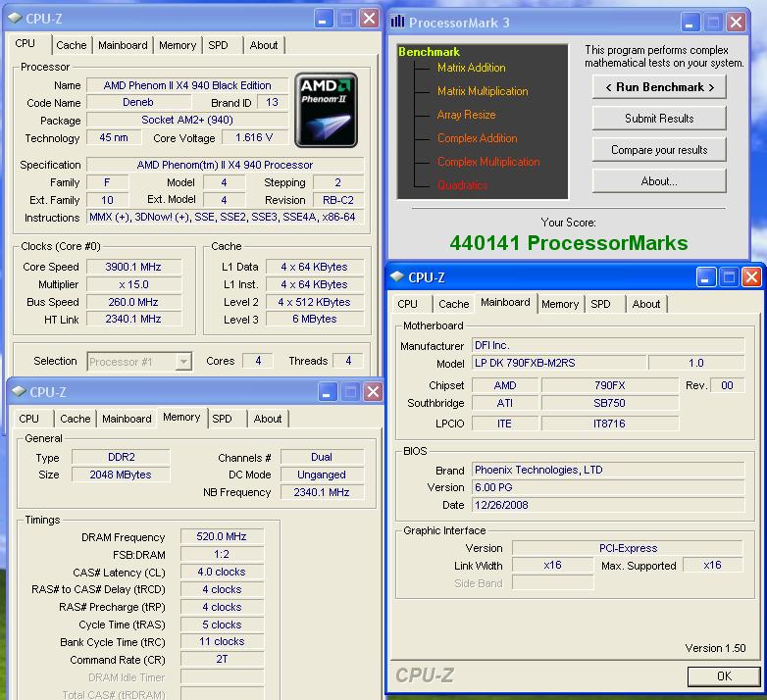Screen dimensions: 767x700
Task: Select Array Resize benchmark item
Action: point(466,115)
